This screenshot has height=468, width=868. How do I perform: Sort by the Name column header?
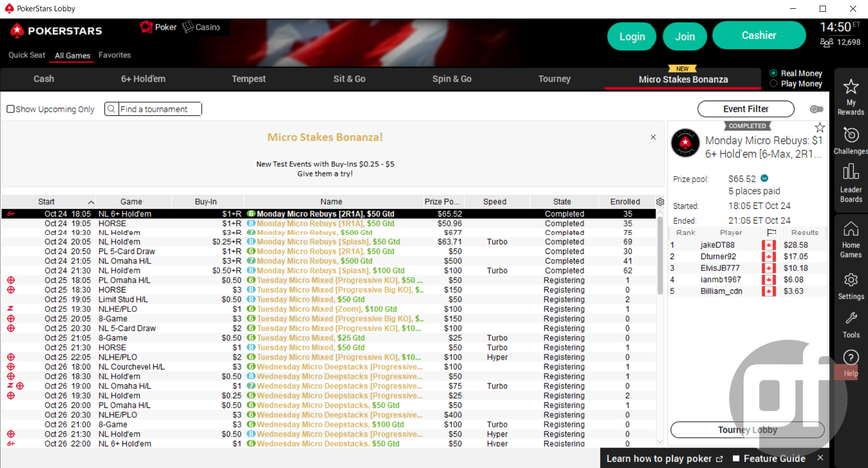click(x=331, y=201)
